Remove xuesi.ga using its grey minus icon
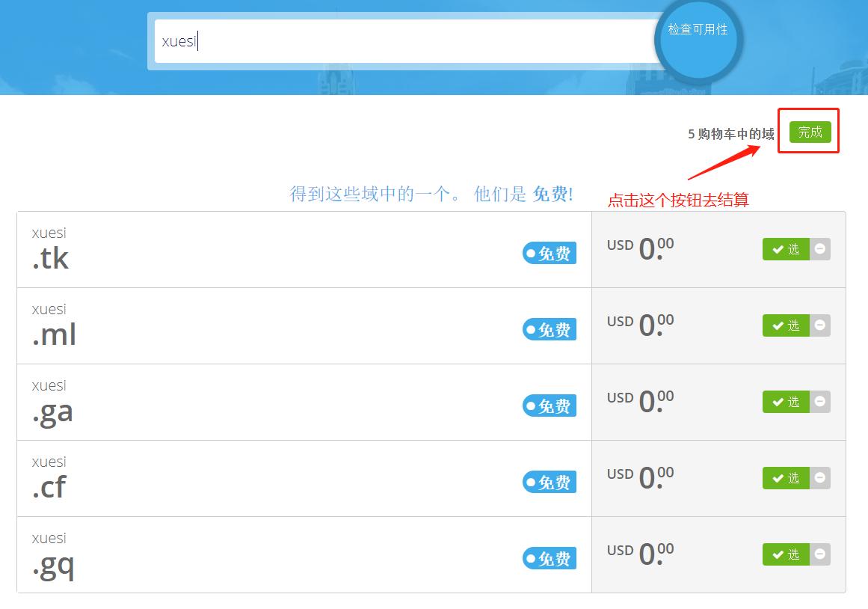This screenshot has width=868, height=609. tap(820, 402)
